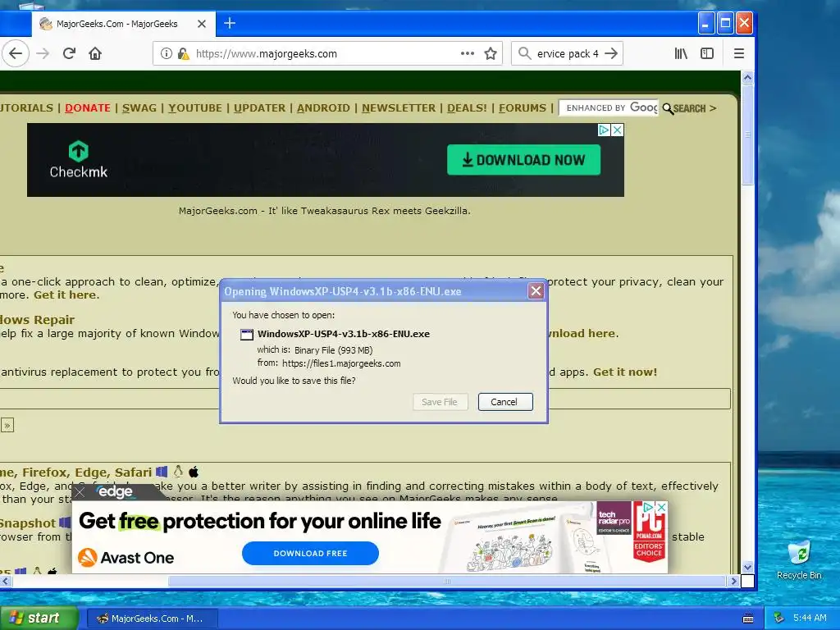Click DOWNLOAD FREE on Avast ad
The image size is (840, 630).
[x=310, y=553]
